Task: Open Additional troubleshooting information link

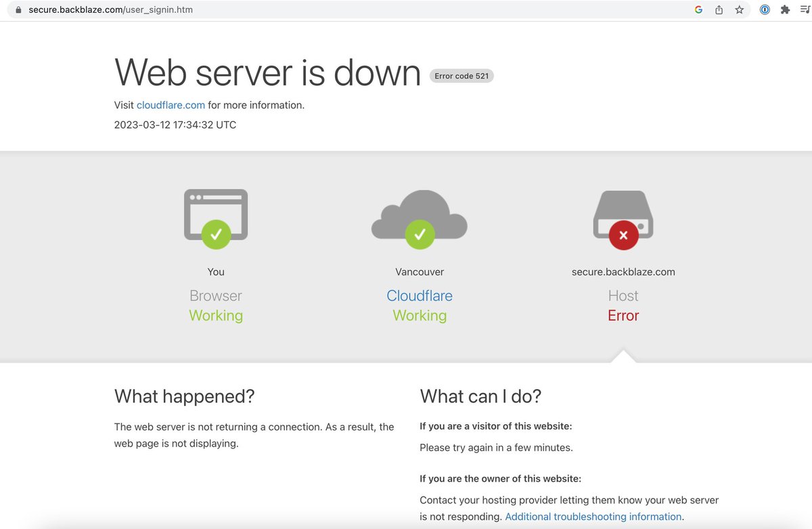Action: click(x=593, y=517)
